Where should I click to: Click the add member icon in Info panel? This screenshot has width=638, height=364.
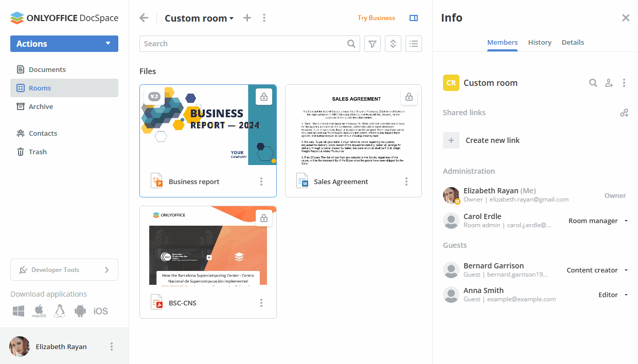(609, 83)
